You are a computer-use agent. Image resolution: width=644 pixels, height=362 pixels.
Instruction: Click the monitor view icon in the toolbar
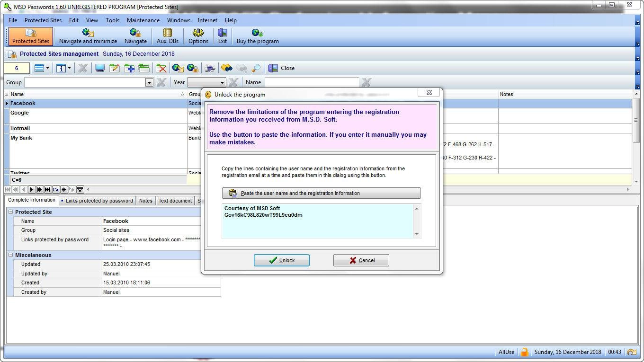pyautogui.click(x=100, y=68)
